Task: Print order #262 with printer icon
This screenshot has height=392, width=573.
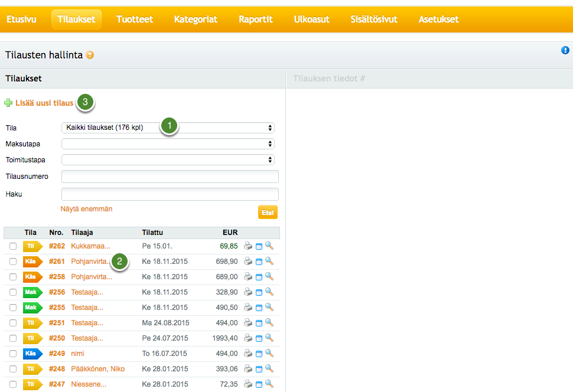Action: pos(248,246)
